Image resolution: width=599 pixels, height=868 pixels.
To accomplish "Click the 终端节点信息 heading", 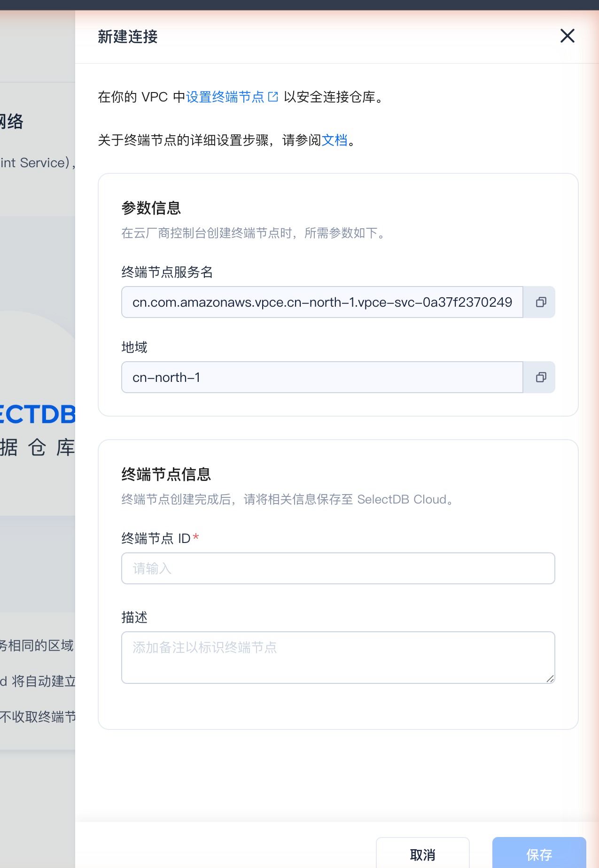I will click(166, 474).
